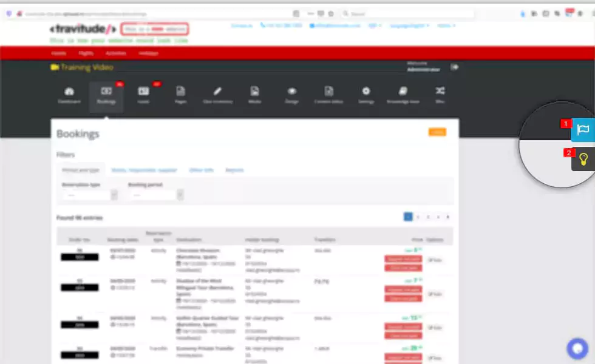Image resolution: width=595 pixels, height=364 pixels.
Task: Click the lightbulb tips icon
Action: pos(582,159)
